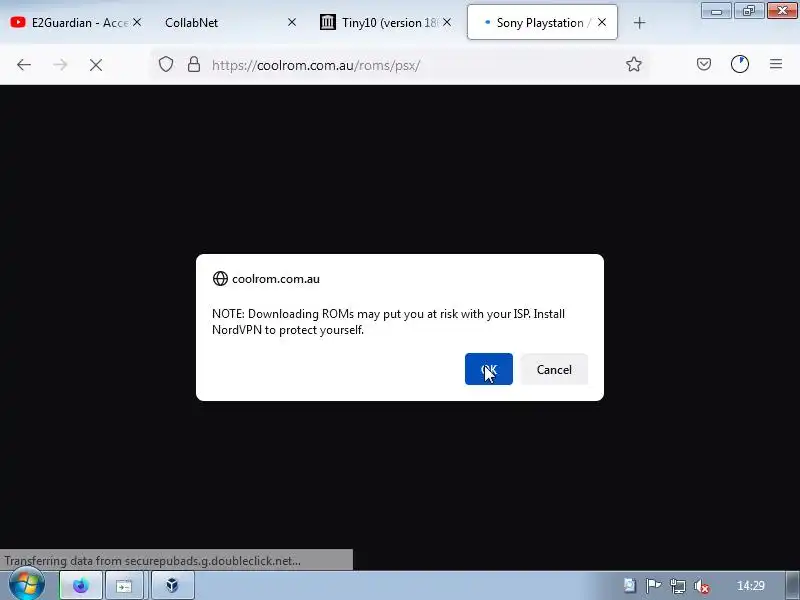Open the Windows Start menu

coord(27,585)
